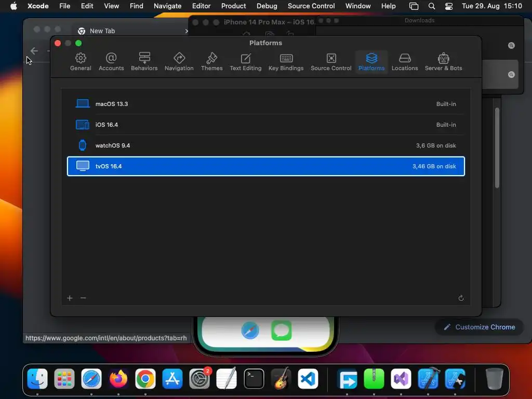
Task: Open Safari in the iPhone simulator
Action: (x=250, y=330)
